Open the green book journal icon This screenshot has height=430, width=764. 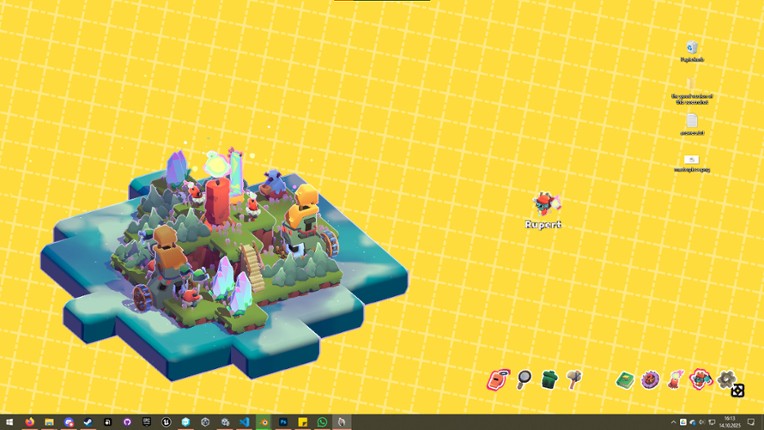(x=625, y=380)
